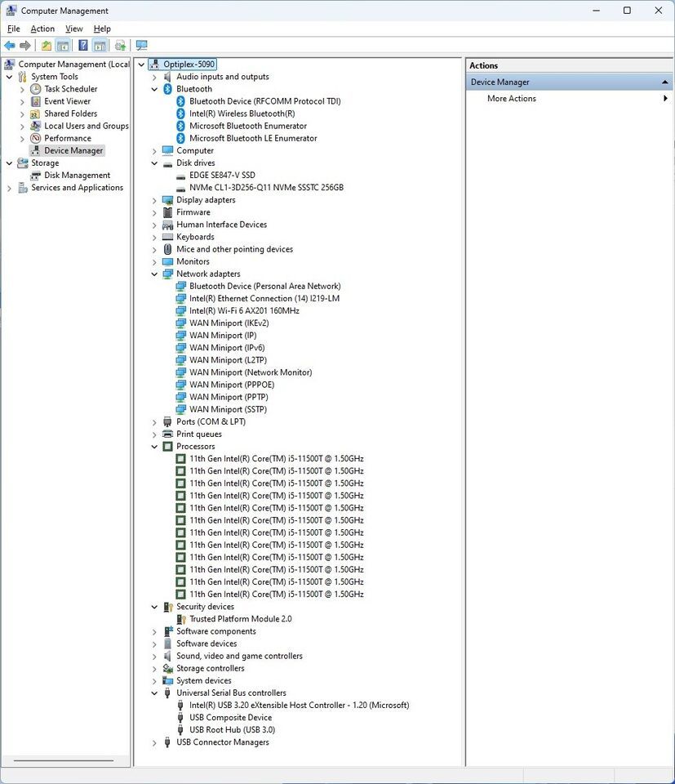Screen dimensions: 675x784
Task: Click EDGE SE847-V SSD drive icon
Action: click(x=181, y=176)
